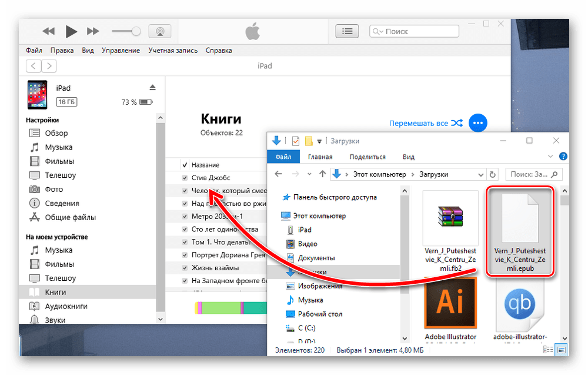Toggle На Западном фронте checkbox
The height and width of the screenshot is (375, 588).
pyautogui.click(x=185, y=280)
